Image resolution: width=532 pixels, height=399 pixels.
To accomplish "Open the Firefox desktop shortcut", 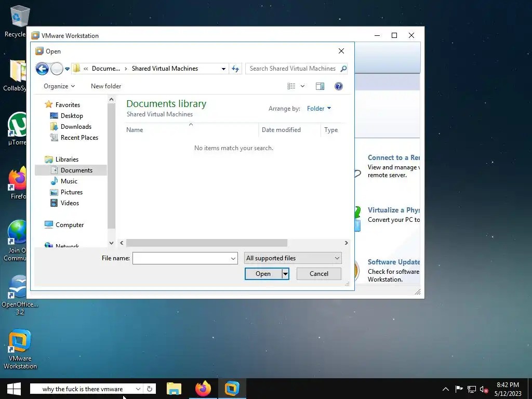I will [18, 183].
